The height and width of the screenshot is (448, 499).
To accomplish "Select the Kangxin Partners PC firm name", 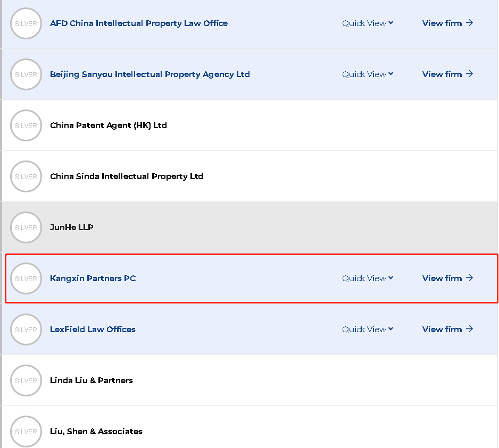I will tap(93, 278).
